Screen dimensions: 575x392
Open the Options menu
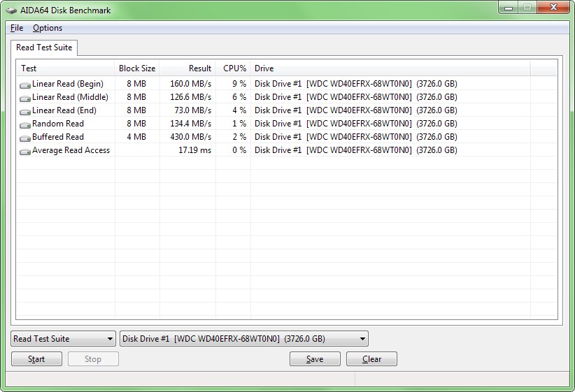pyautogui.click(x=48, y=28)
